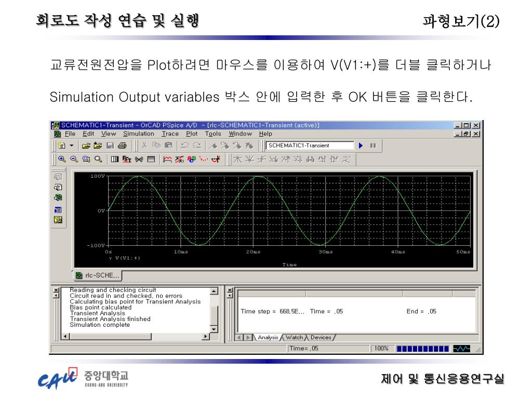Click 'Simulation complete' log line
Image resolution: width=532 pixels, height=399 pixels.
click(x=100, y=325)
